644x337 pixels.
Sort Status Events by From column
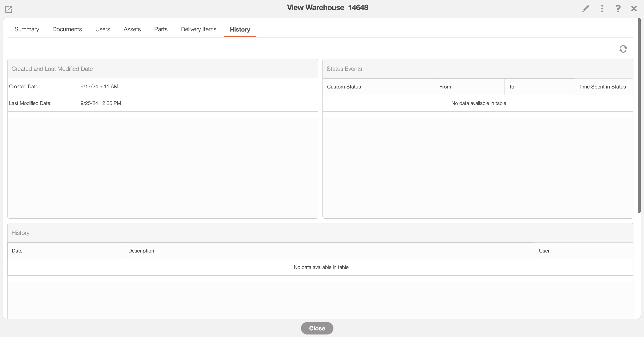coord(445,87)
